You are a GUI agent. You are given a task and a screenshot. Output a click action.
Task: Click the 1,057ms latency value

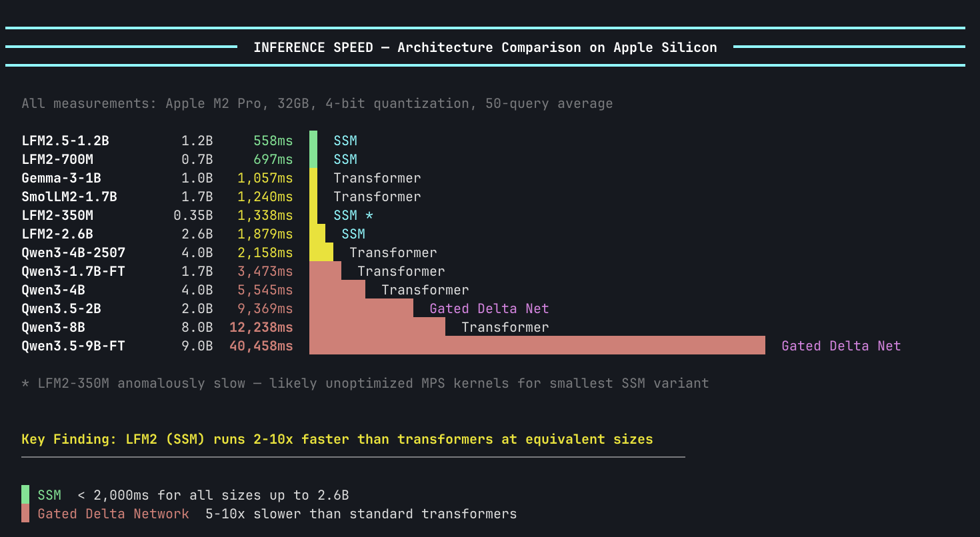coord(265,178)
